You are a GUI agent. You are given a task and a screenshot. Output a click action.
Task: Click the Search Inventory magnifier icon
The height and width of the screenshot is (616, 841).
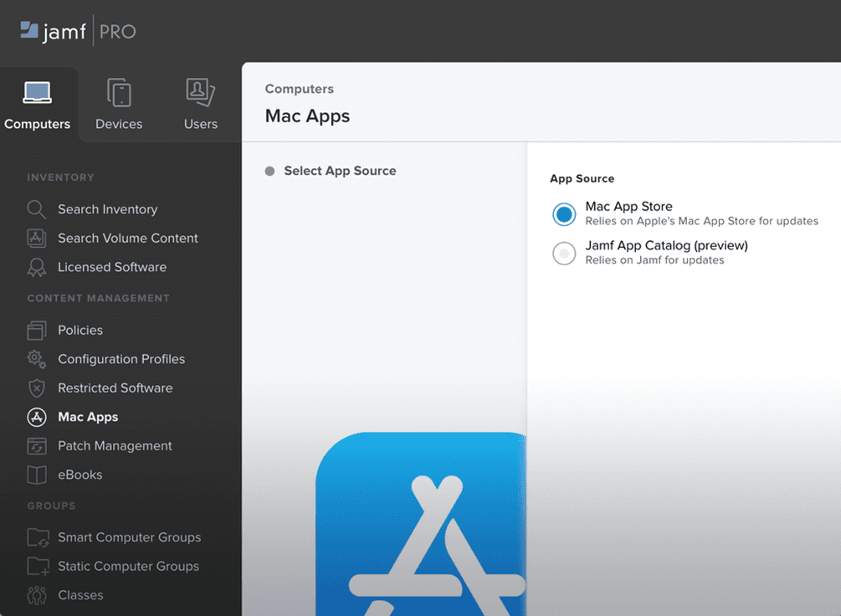point(37,209)
